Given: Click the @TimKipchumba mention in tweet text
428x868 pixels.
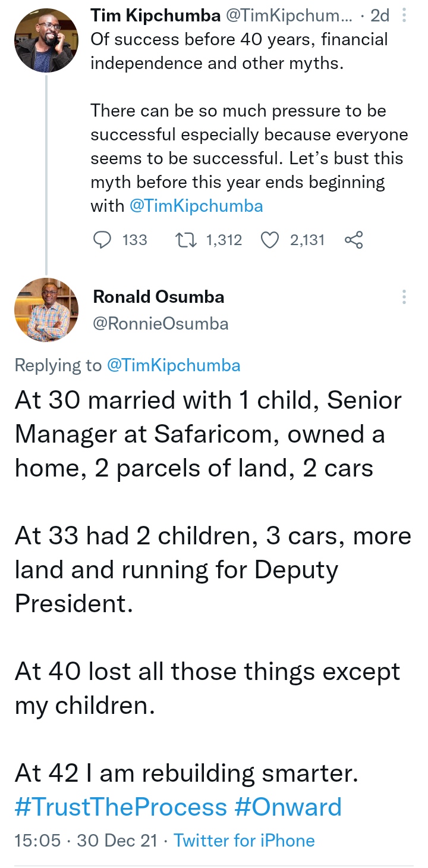Looking at the screenshot, I should pos(196,206).
